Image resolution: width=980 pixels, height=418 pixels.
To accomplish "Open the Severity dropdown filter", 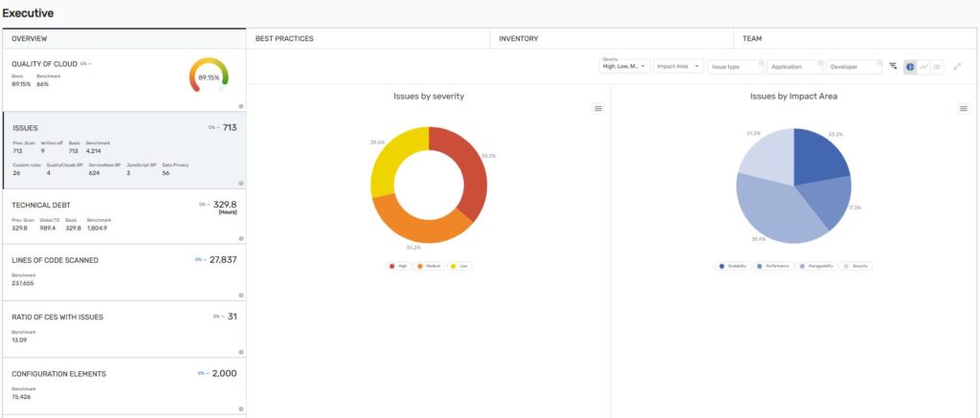I will 622,66.
